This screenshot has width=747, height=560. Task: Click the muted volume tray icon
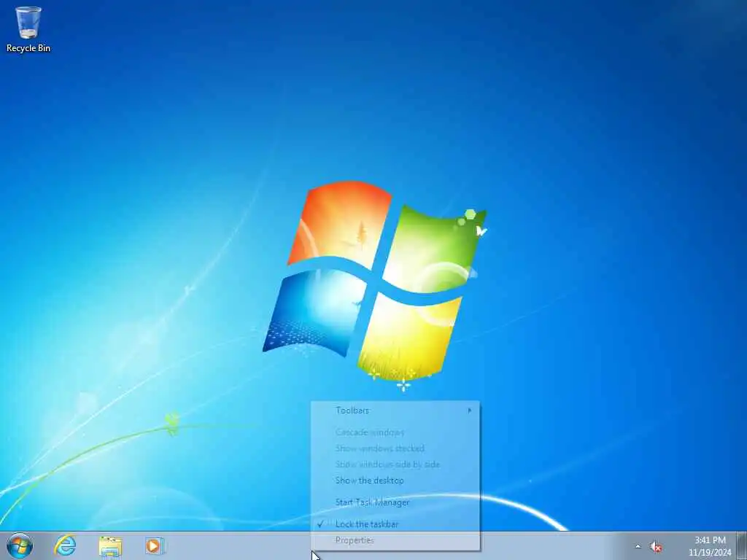coord(656,547)
